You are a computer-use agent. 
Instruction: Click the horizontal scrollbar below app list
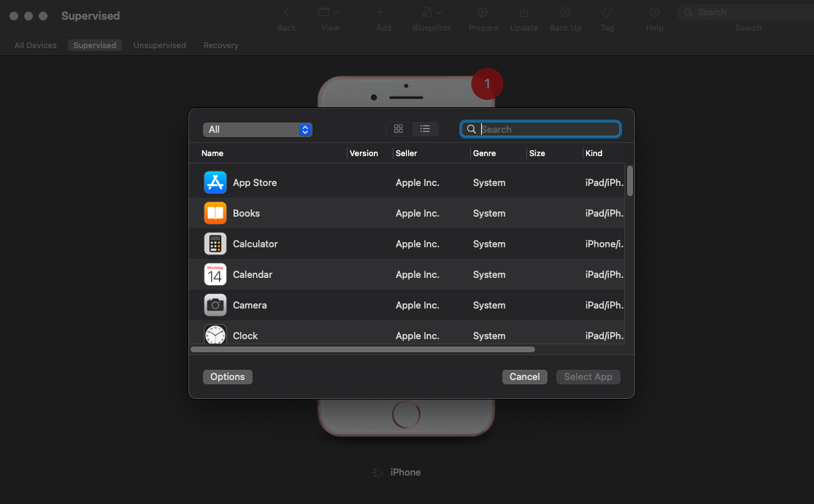point(363,349)
